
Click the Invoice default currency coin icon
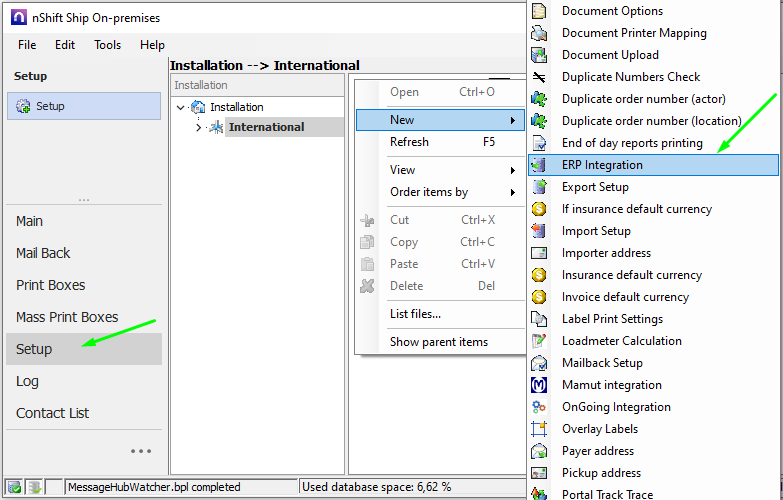539,297
